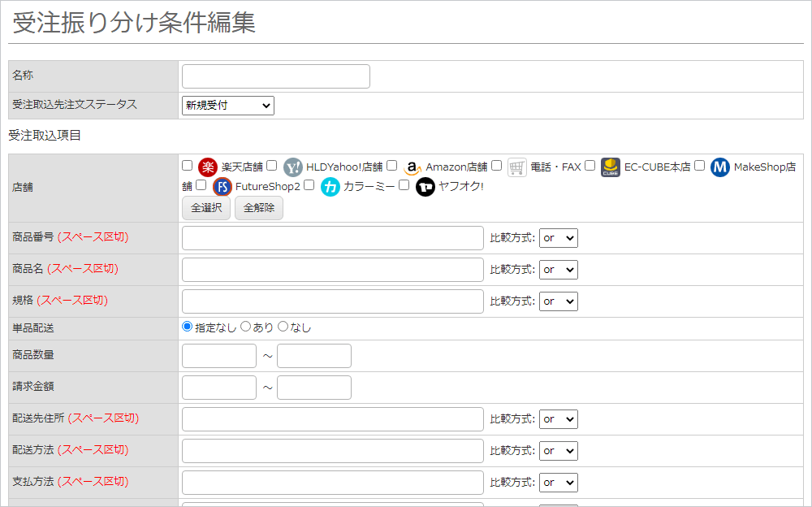Viewport: 812px width, 507px height.
Task: Click the FutureShop2 FS icon
Action: (x=222, y=187)
